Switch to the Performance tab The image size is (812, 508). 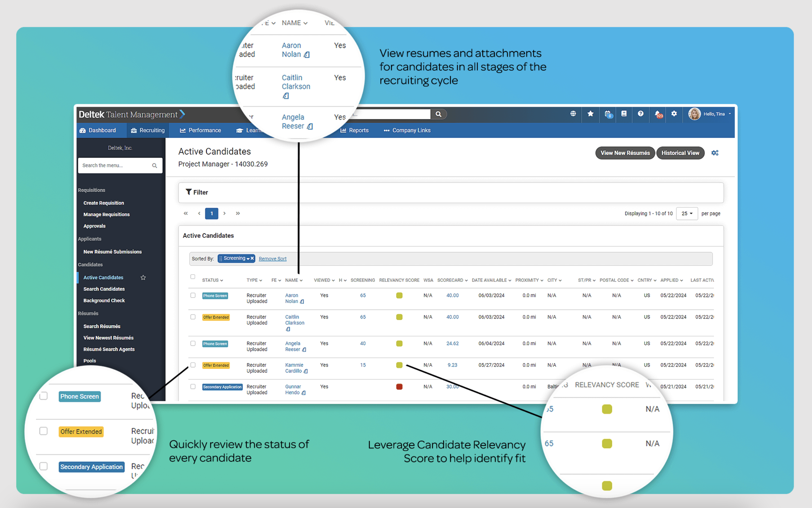coord(201,130)
